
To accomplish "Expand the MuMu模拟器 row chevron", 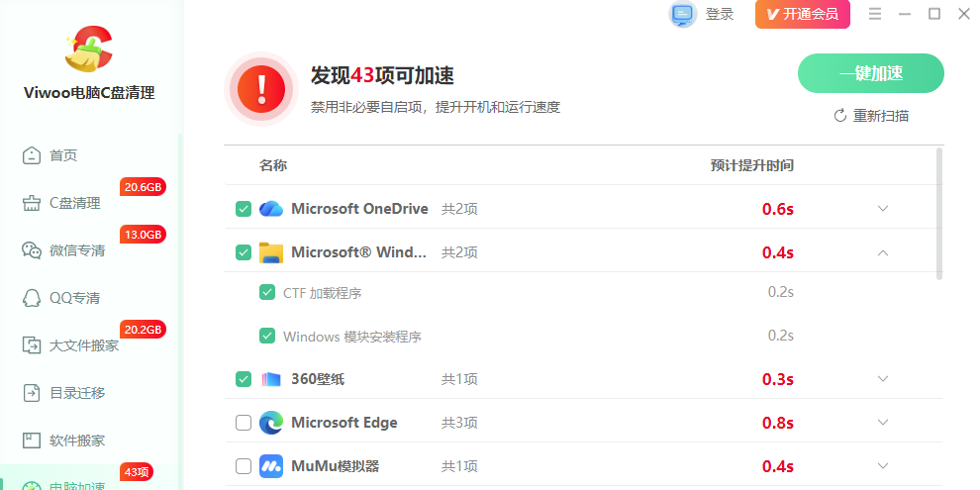I will point(883,465).
